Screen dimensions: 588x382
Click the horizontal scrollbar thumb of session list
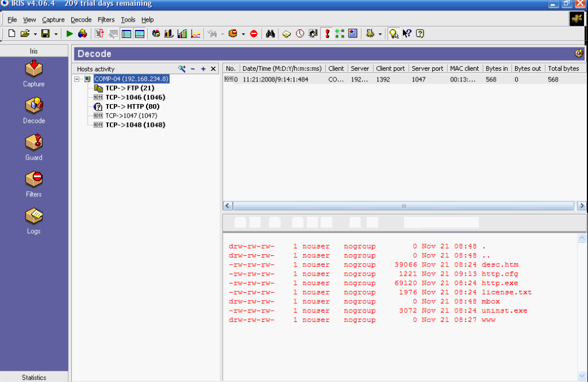click(x=404, y=206)
